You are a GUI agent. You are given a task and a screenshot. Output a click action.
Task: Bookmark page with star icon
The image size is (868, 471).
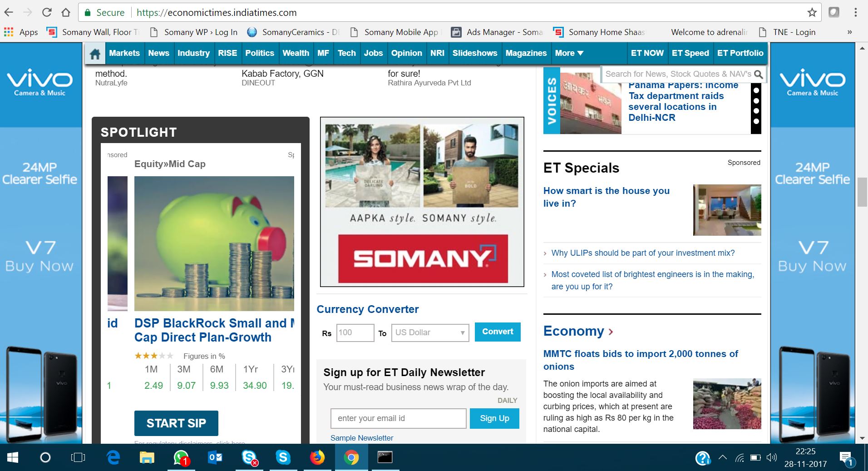pos(812,12)
